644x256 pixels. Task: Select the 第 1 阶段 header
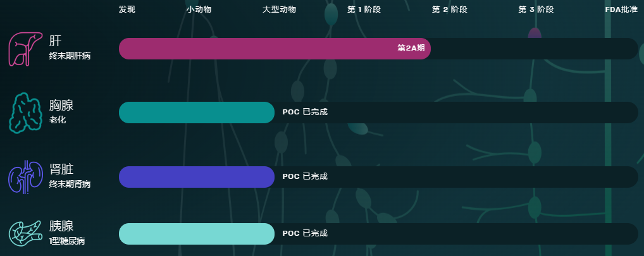coord(364,9)
